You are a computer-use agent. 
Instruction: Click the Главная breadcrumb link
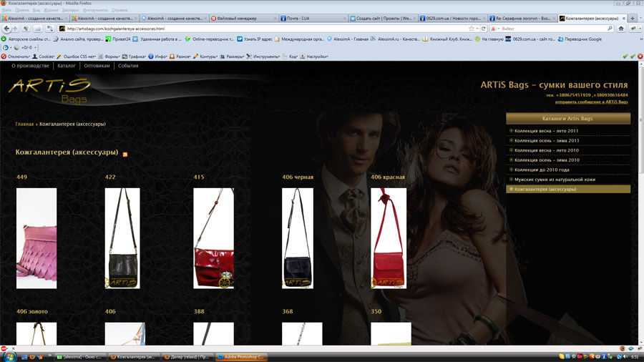click(24, 124)
